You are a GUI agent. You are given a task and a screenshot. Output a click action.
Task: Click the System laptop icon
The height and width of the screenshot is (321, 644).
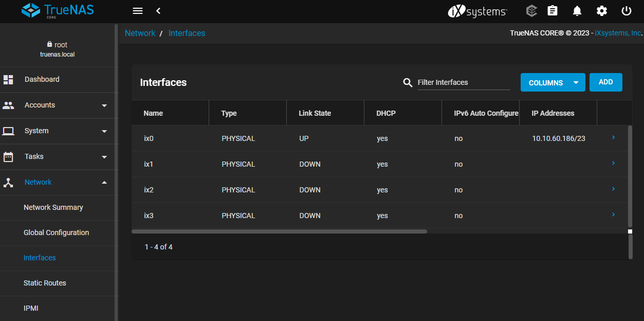pos(8,131)
